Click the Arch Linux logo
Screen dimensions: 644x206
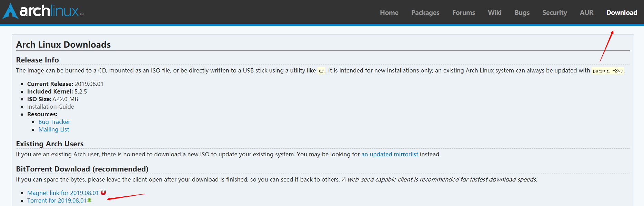pos(43,11)
